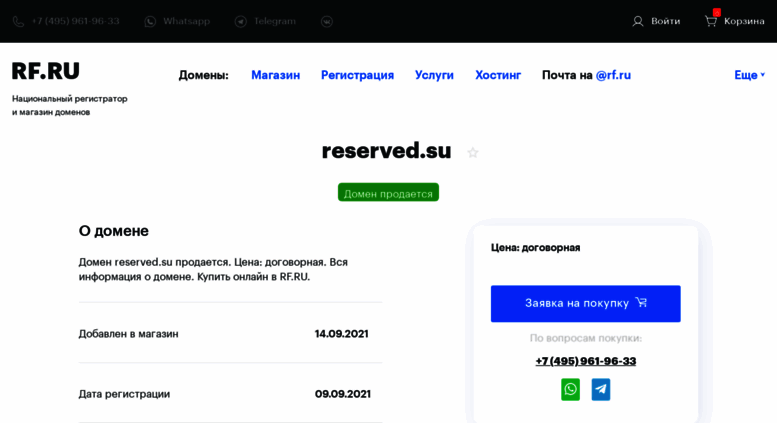Go to RF.RU home via logo

pos(46,71)
